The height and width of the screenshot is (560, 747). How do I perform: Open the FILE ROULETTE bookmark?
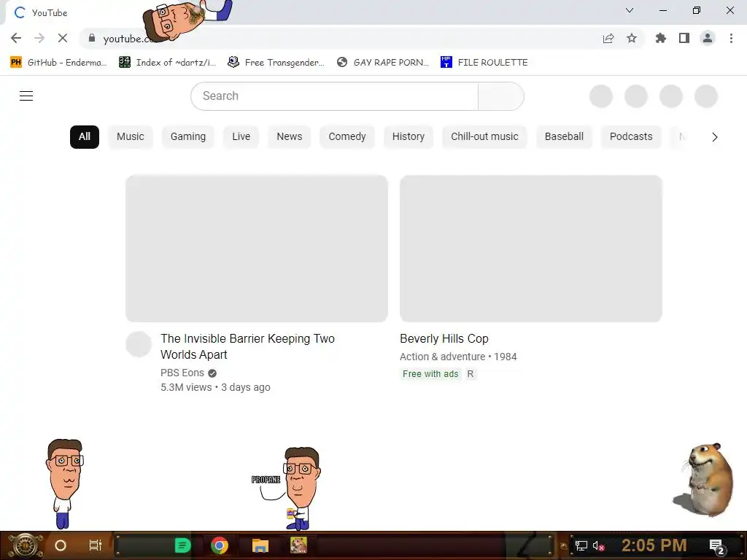[x=484, y=63]
